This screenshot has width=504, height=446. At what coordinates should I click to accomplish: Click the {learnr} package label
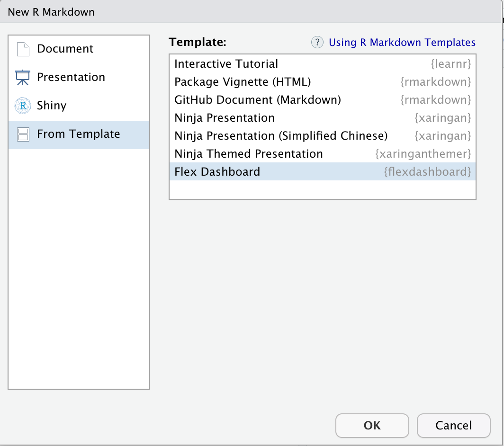pos(451,63)
